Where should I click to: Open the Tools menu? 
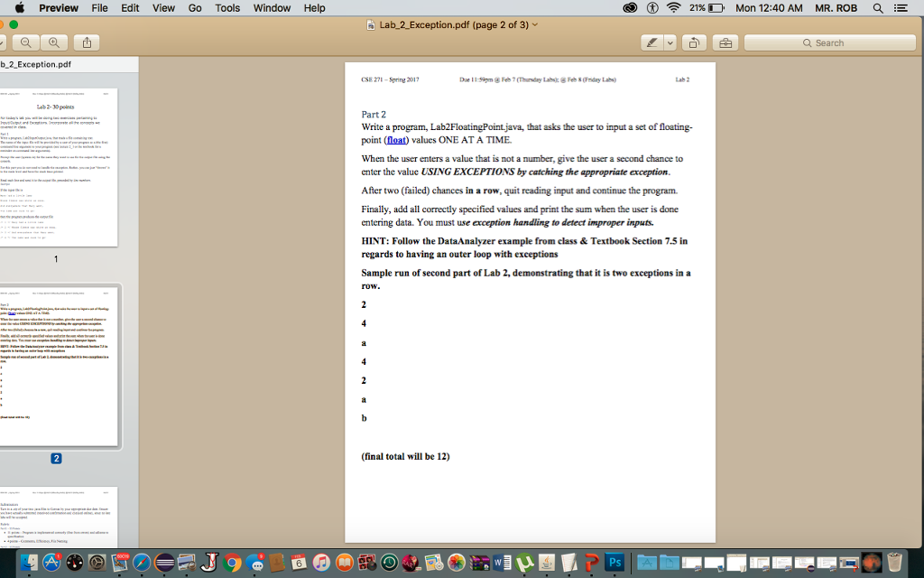(226, 8)
